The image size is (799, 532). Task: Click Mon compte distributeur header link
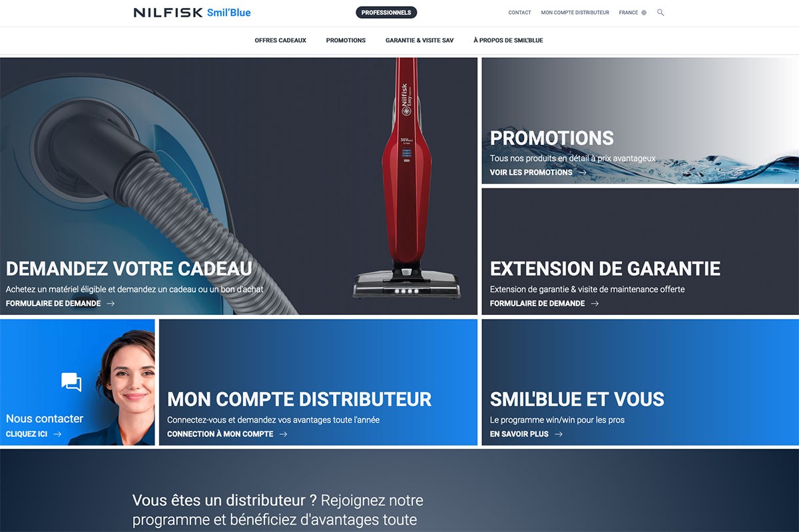575,13
